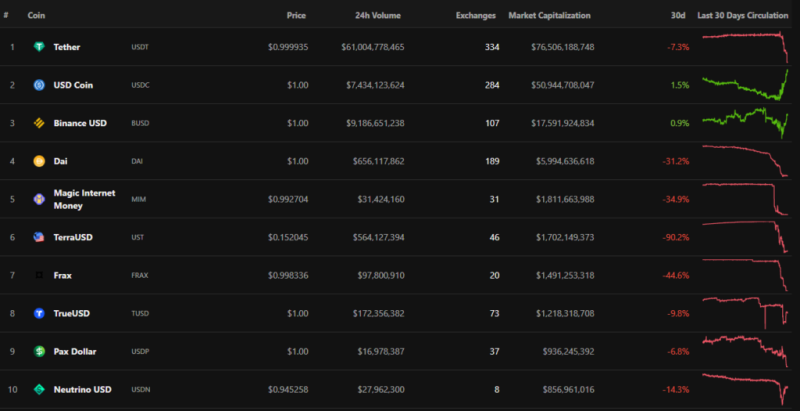Click the Magic Internet Money icon
The height and width of the screenshot is (411, 800).
tap(40, 199)
